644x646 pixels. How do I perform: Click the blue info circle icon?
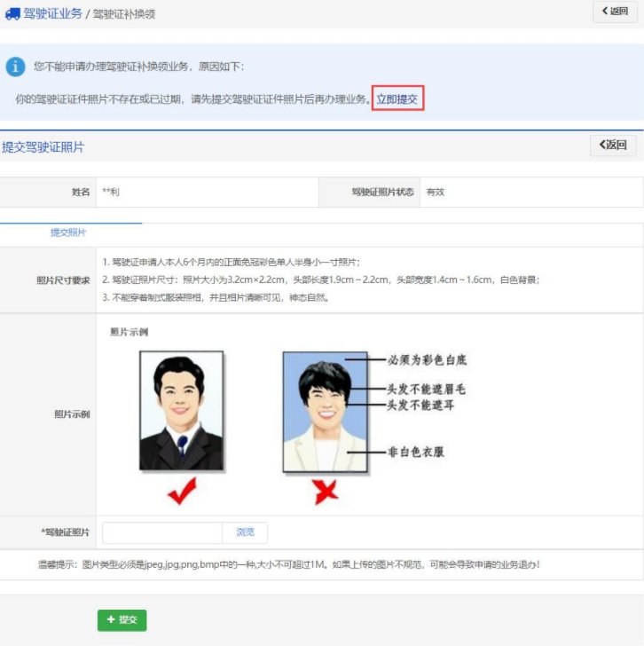pyautogui.click(x=15, y=67)
